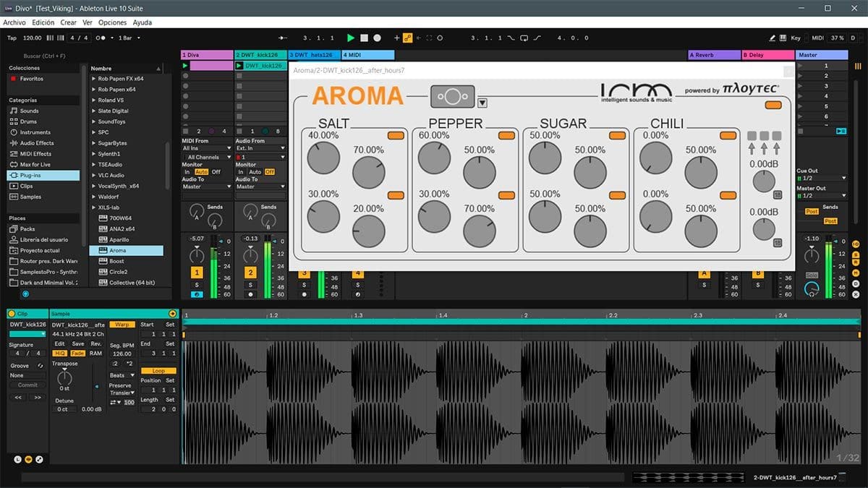
Task: Open the Ayuda menu
Action: point(142,22)
